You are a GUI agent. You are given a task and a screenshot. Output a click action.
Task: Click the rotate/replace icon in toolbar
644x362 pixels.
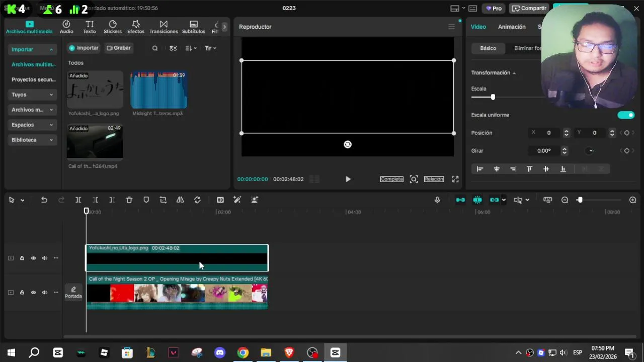pyautogui.click(x=197, y=200)
